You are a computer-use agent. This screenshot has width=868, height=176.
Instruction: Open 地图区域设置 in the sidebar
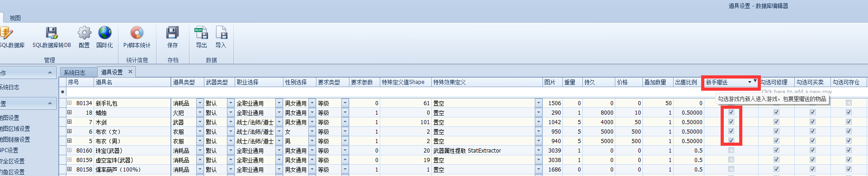coord(15,129)
